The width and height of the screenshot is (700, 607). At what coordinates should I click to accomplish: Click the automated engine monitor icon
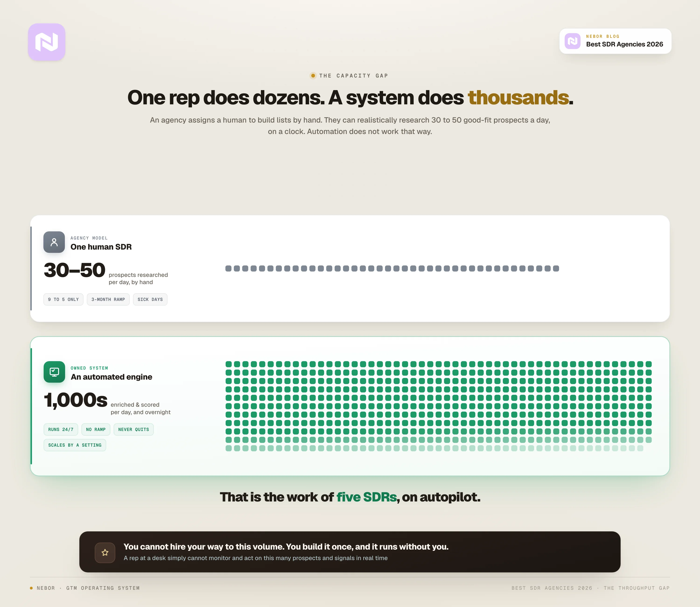54,372
